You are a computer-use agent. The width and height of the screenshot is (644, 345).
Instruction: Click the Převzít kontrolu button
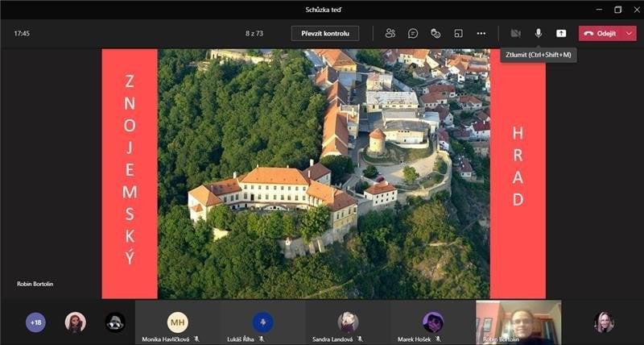coord(325,34)
